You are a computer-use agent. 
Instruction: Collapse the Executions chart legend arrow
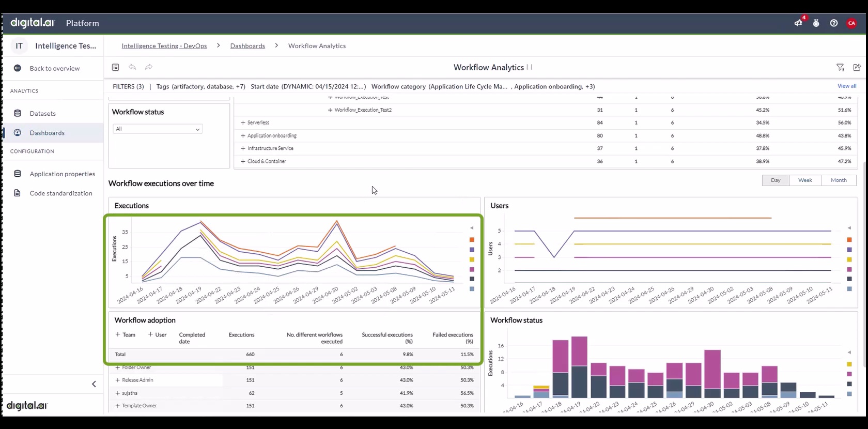point(472,228)
